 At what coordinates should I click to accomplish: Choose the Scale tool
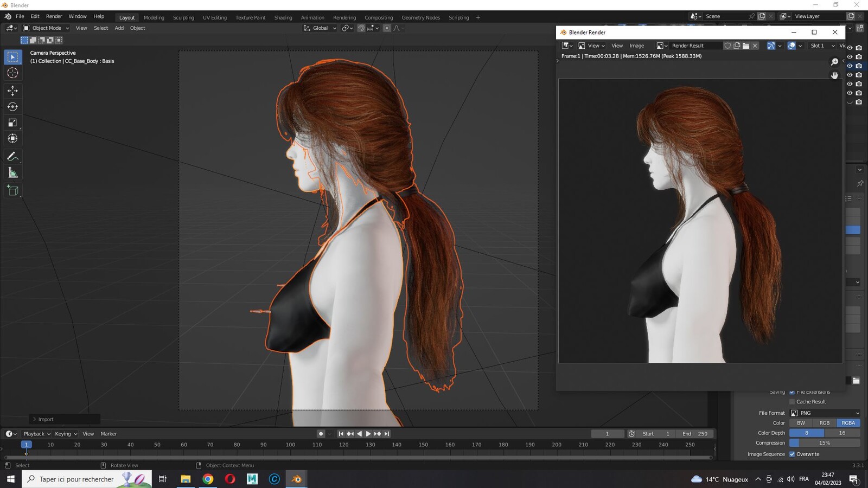tap(12, 123)
